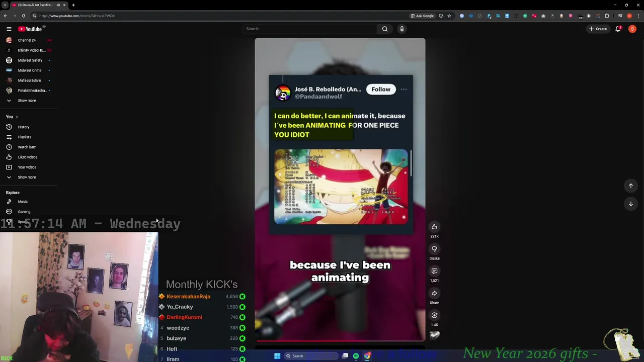The height and width of the screenshot is (362, 644).
Task: Open Chrome three-dot menu
Action: point(638,16)
